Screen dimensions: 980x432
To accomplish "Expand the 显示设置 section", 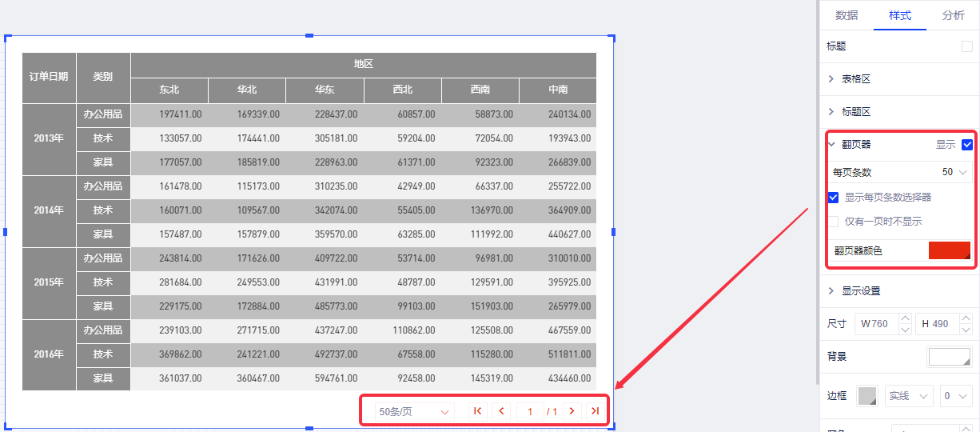I will pyautogui.click(x=860, y=290).
